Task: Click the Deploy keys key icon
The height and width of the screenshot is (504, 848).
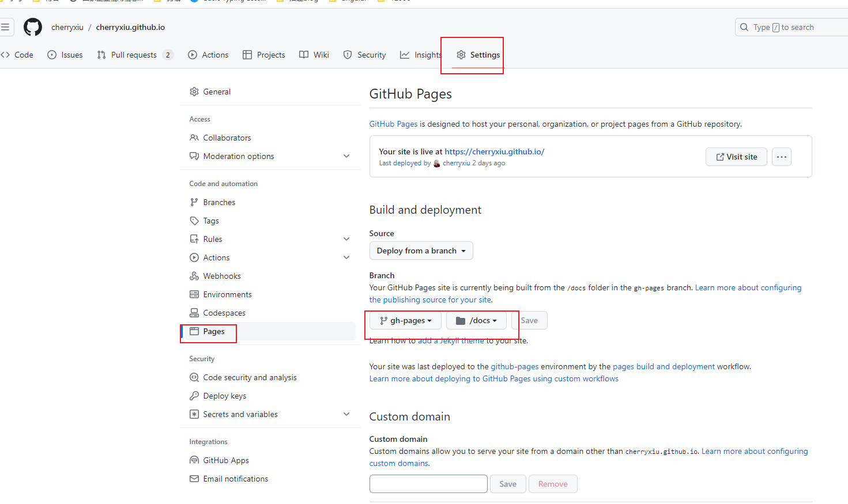Action: point(194,396)
